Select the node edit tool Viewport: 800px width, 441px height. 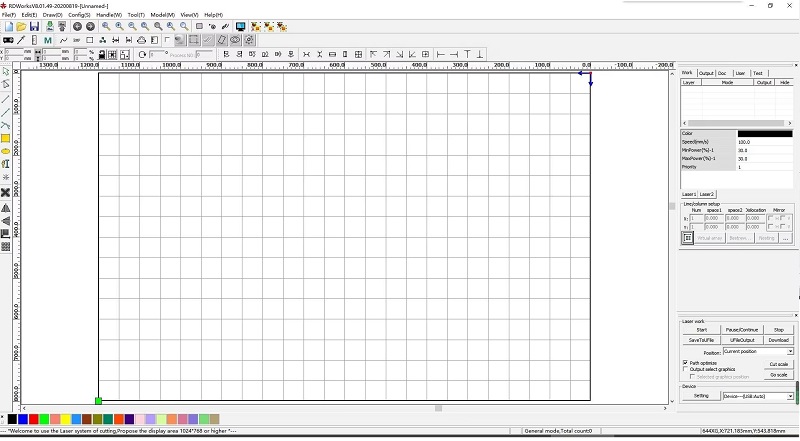[x=6, y=84]
